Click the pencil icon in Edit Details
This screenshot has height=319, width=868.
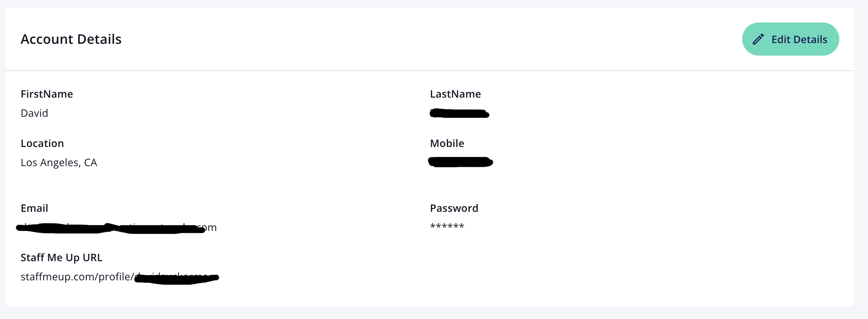click(758, 39)
